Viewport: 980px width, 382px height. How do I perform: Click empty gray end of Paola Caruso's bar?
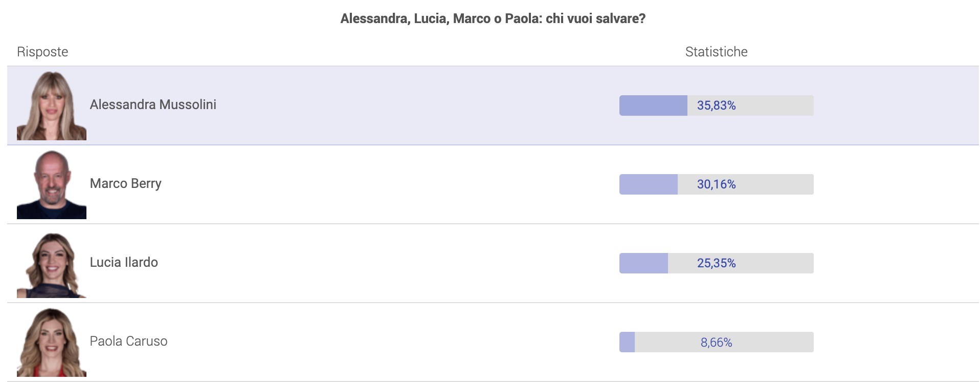point(788,342)
